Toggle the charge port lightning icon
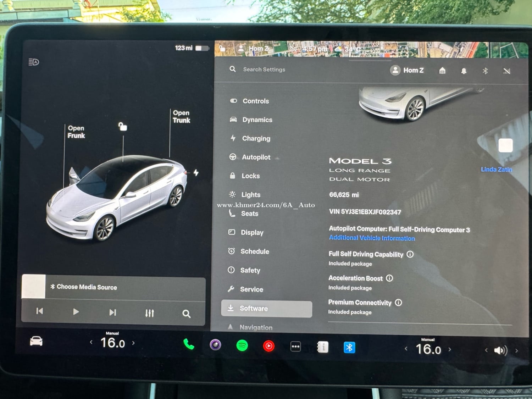The width and height of the screenshot is (532, 399). pos(196,173)
